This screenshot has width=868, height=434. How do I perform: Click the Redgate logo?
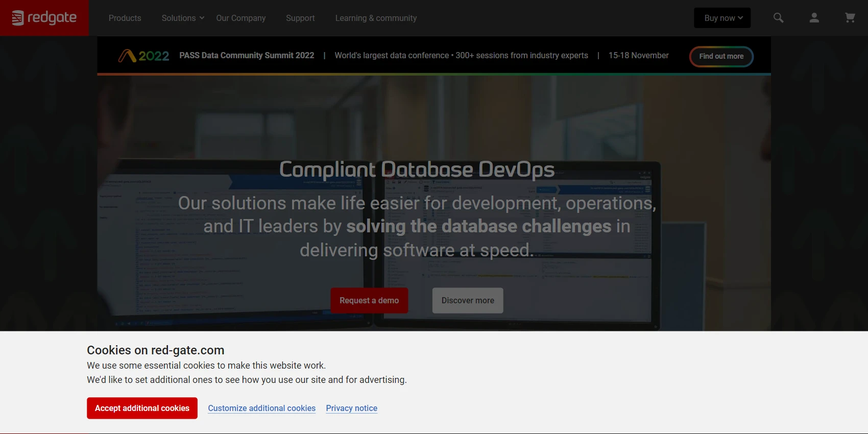[44, 18]
